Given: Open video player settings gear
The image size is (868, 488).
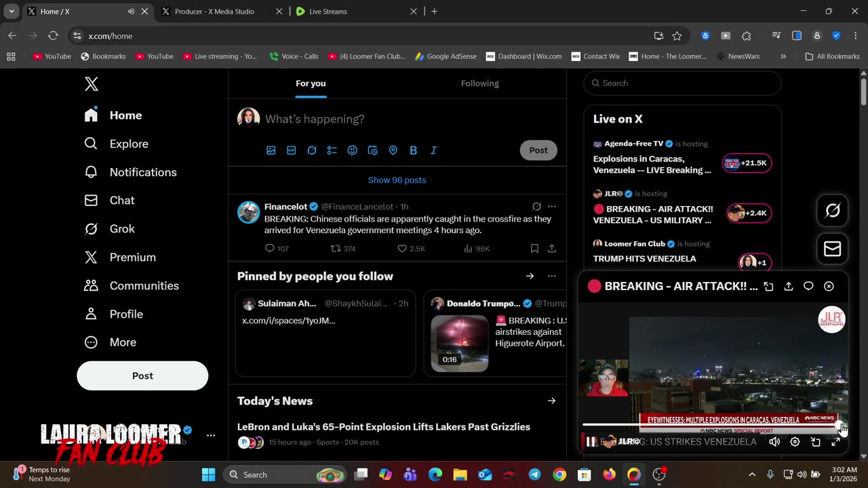Looking at the screenshot, I should [x=795, y=442].
